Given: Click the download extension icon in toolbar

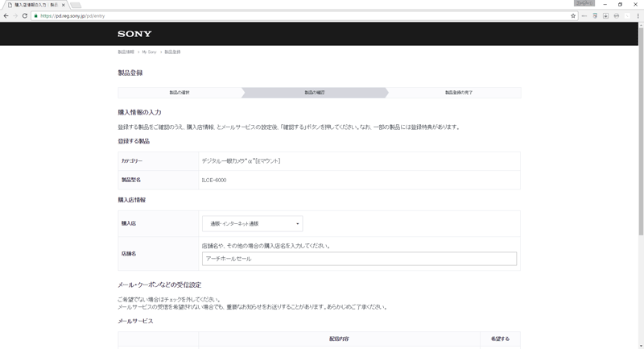Looking at the screenshot, I should coord(605,15).
